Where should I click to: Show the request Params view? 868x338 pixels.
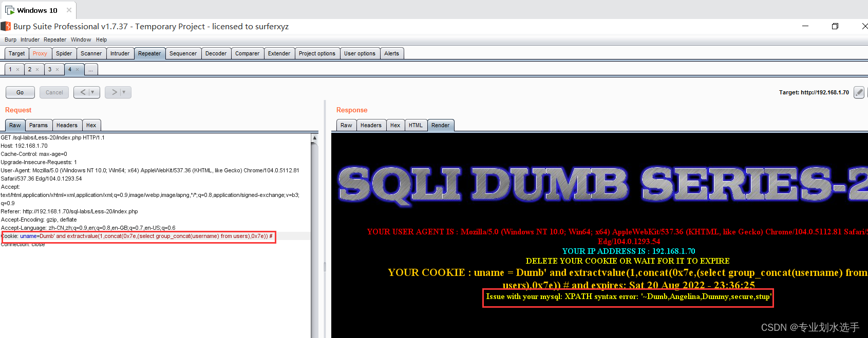tap(39, 125)
